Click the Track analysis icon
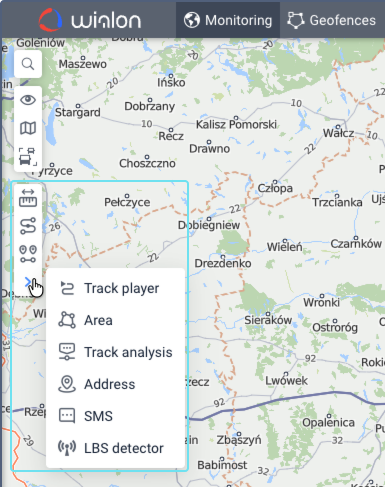This screenshot has width=385, height=487. (x=67, y=352)
